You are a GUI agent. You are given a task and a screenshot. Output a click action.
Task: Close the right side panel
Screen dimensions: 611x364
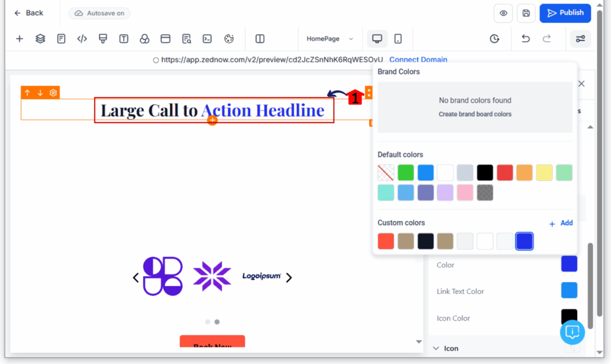pos(581,84)
